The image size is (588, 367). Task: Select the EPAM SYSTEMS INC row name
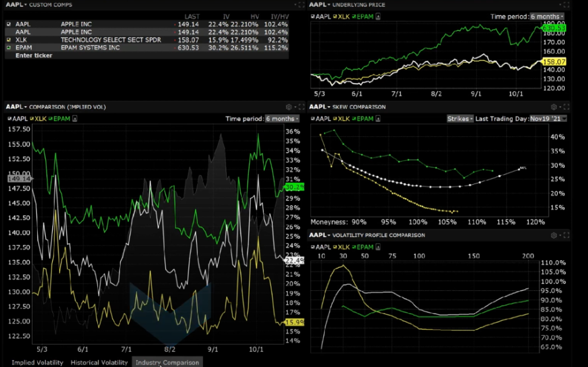90,48
